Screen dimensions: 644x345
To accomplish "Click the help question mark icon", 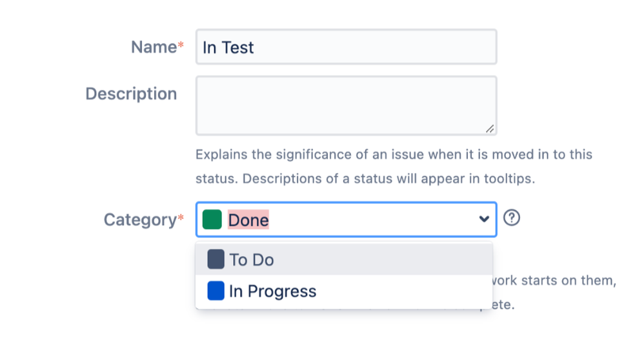I will [x=512, y=218].
